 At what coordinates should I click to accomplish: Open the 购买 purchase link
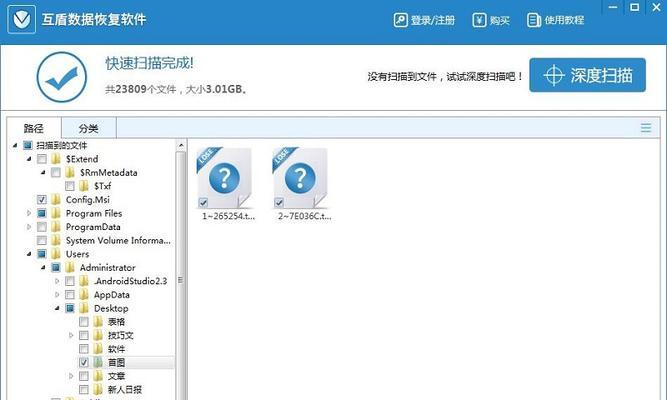[490, 20]
